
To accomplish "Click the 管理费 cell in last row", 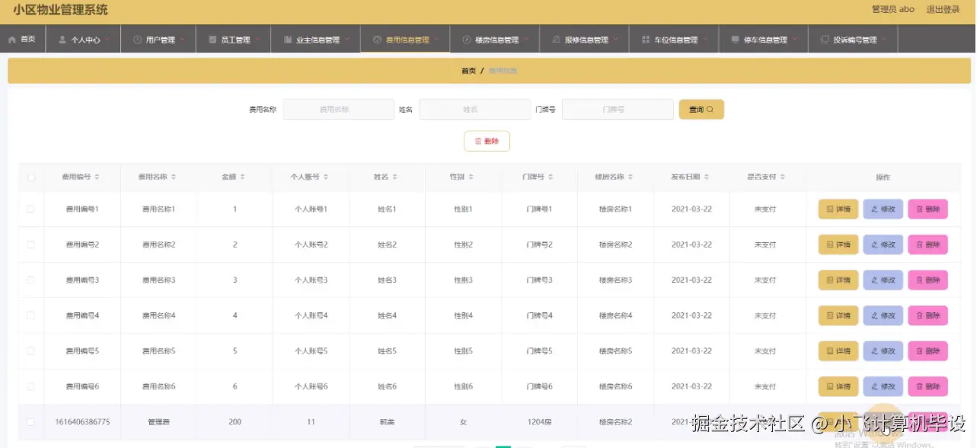I will point(158,421).
